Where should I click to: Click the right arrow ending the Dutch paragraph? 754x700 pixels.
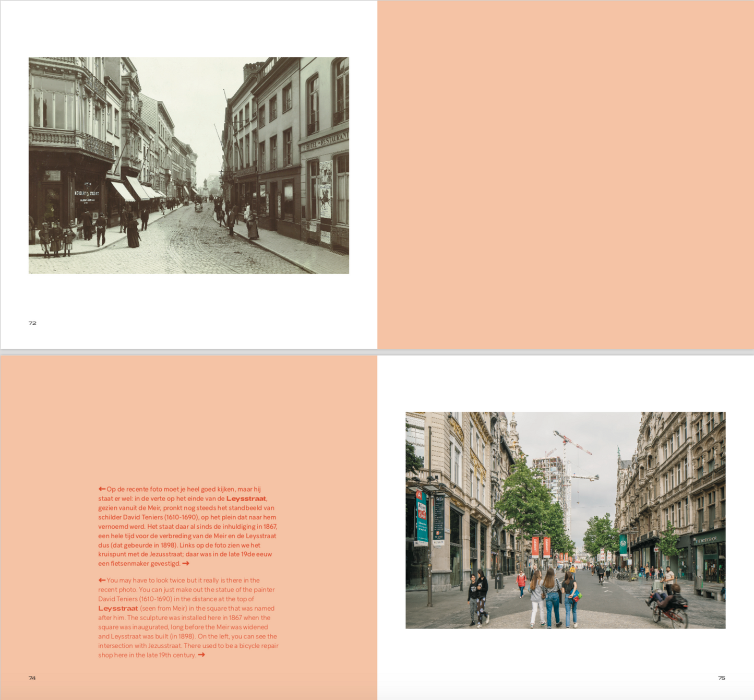(186, 564)
